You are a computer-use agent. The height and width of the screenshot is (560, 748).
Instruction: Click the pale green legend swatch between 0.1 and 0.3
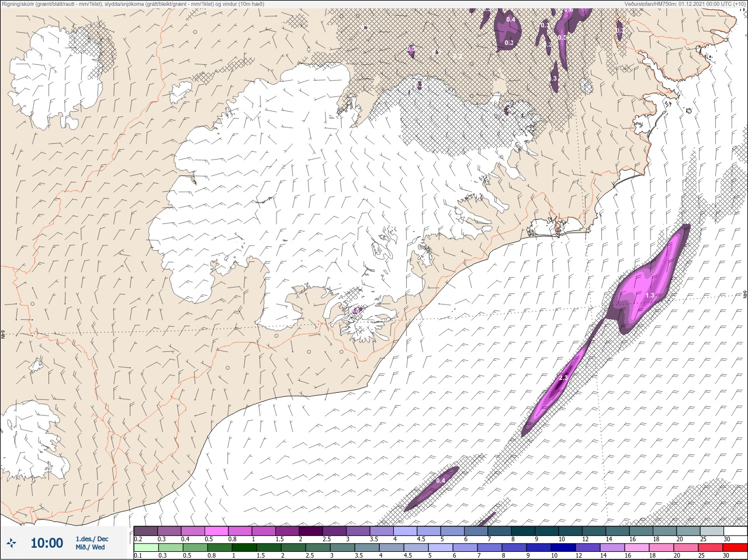coord(146,548)
